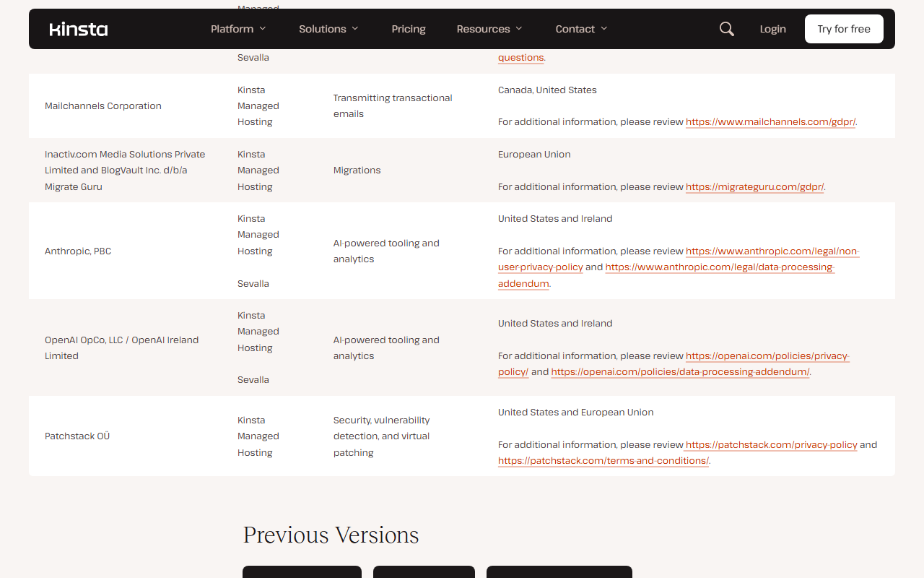Open OpenAI data processing addendum link
Viewport: 924px width, 578px height.
pyautogui.click(x=680, y=372)
